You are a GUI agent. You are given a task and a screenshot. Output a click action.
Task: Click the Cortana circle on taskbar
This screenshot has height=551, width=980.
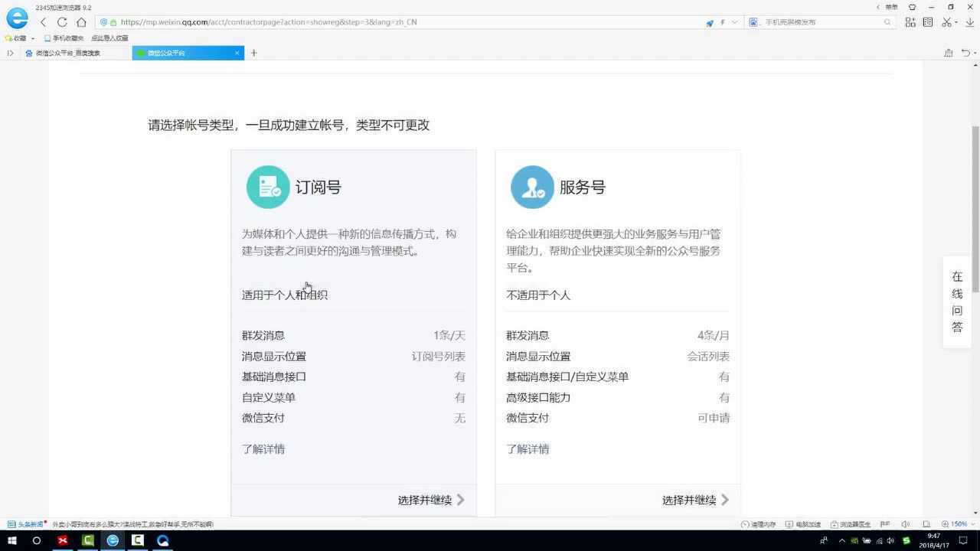pyautogui.click(x=36, y=540)
